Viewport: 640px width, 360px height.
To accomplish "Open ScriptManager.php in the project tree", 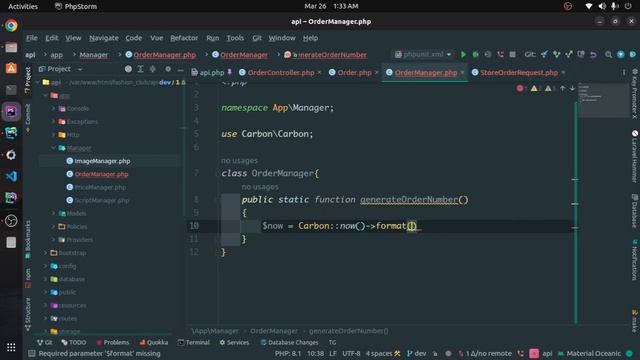I will 102,200.
